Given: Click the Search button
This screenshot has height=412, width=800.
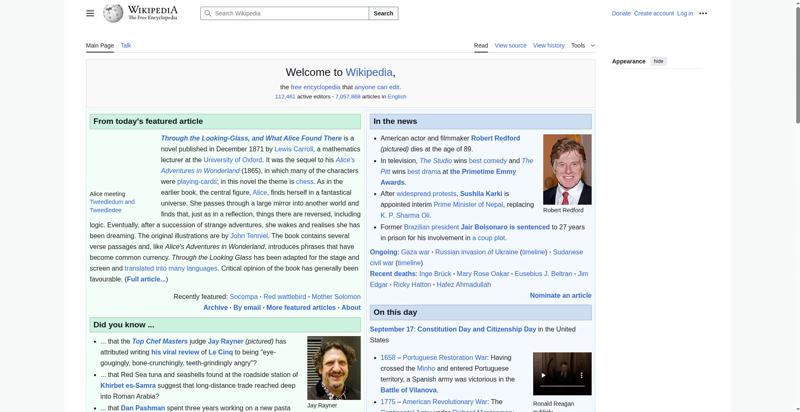Looking at the screenshot, I should [383, 13].
